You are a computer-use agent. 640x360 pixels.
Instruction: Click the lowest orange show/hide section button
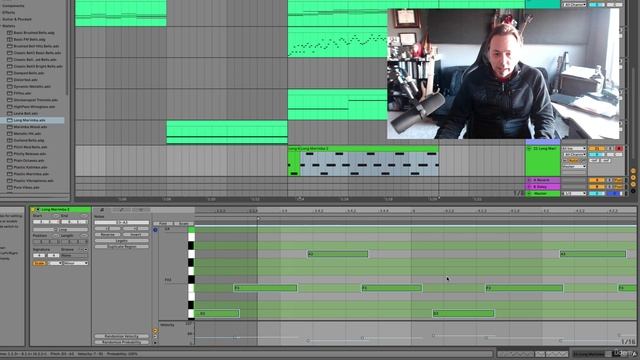click(x=633, y=184)
